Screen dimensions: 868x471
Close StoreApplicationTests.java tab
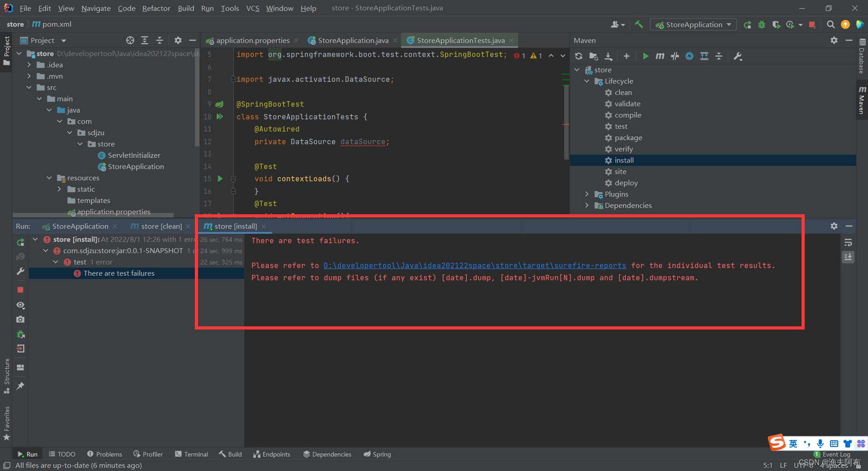coord(511,40)
